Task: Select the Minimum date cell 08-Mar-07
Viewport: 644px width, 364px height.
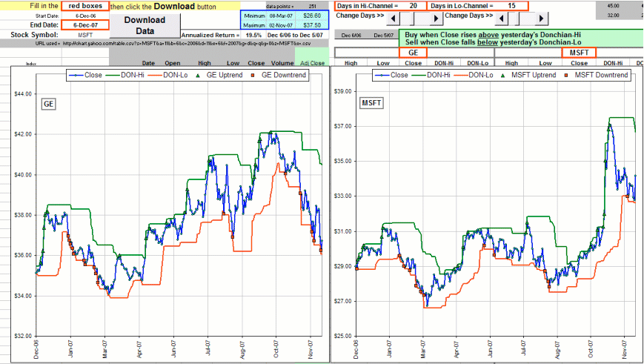Action: coord(281,16)
